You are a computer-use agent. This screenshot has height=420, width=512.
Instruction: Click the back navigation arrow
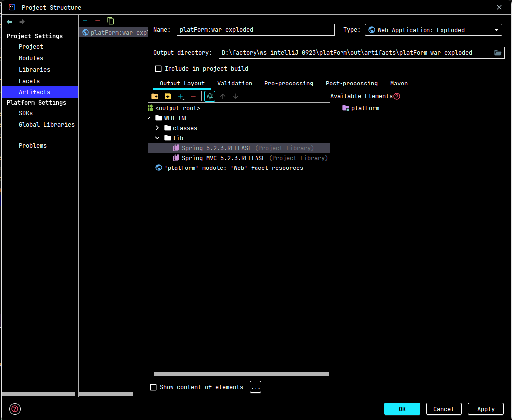point(9,22)
